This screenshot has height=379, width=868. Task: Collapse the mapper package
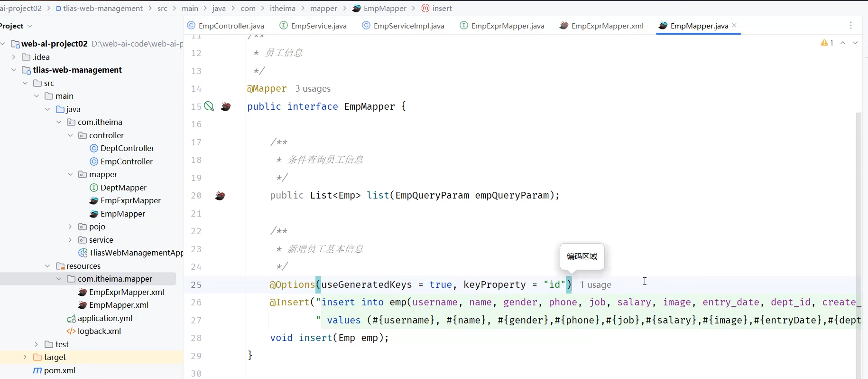click(x=70, y=174)
